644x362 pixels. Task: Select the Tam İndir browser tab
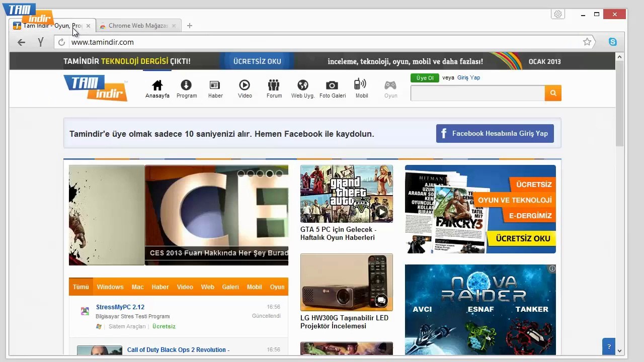click(x=52, y=26)
